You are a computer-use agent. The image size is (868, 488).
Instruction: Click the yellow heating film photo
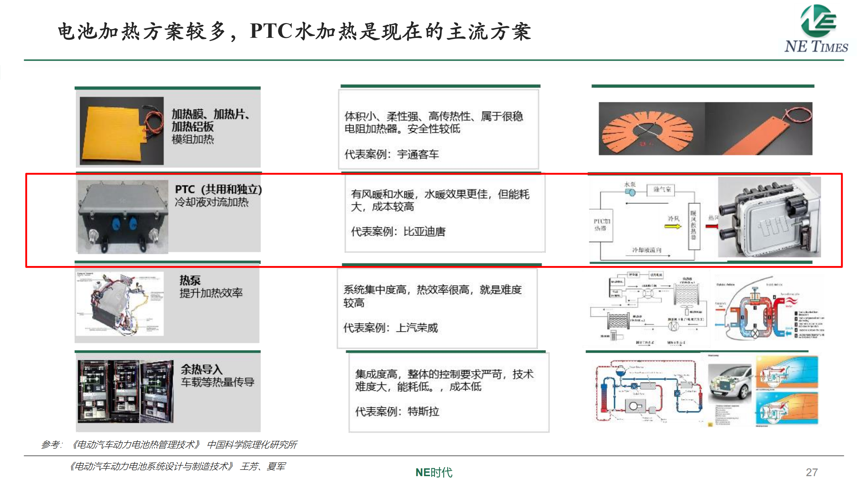(121, 131)
